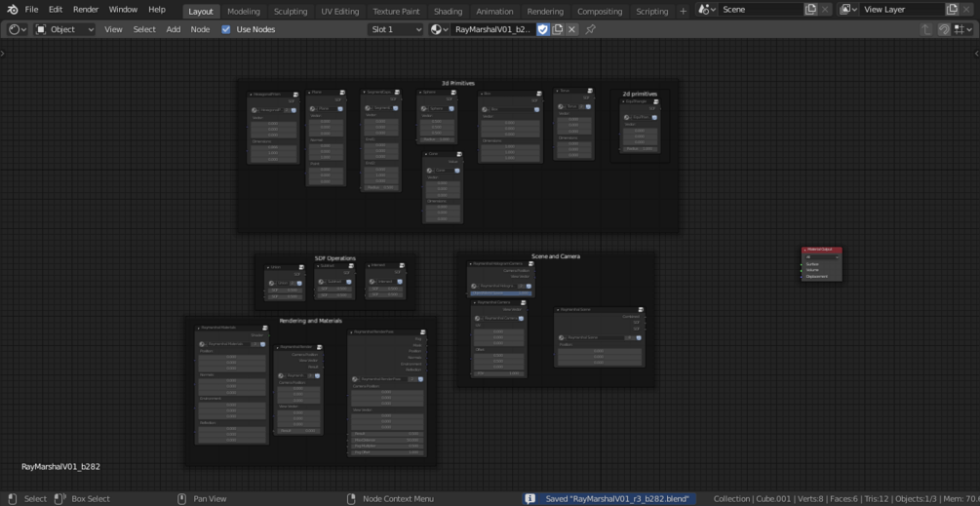Open Material Output target dropdown All
Image resolution: width=980 pixels, height=506 pixels.
click(821, 256)
